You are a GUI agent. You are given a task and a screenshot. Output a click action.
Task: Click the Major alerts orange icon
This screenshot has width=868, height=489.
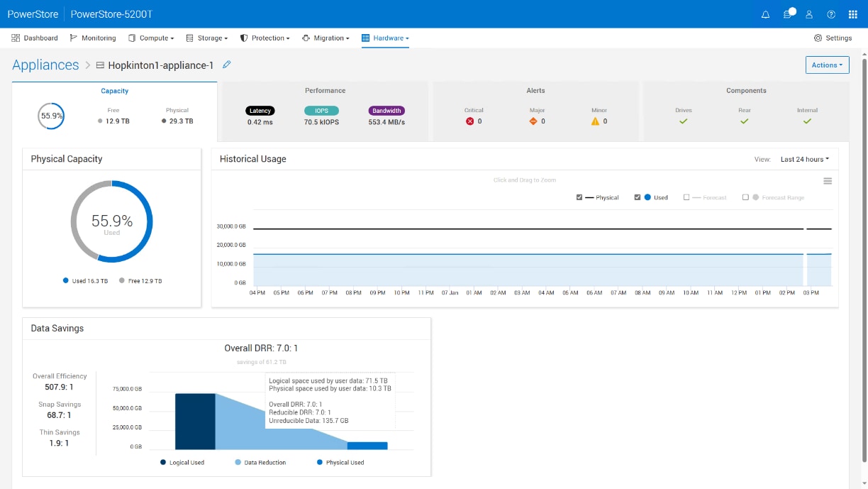point(533,121)
